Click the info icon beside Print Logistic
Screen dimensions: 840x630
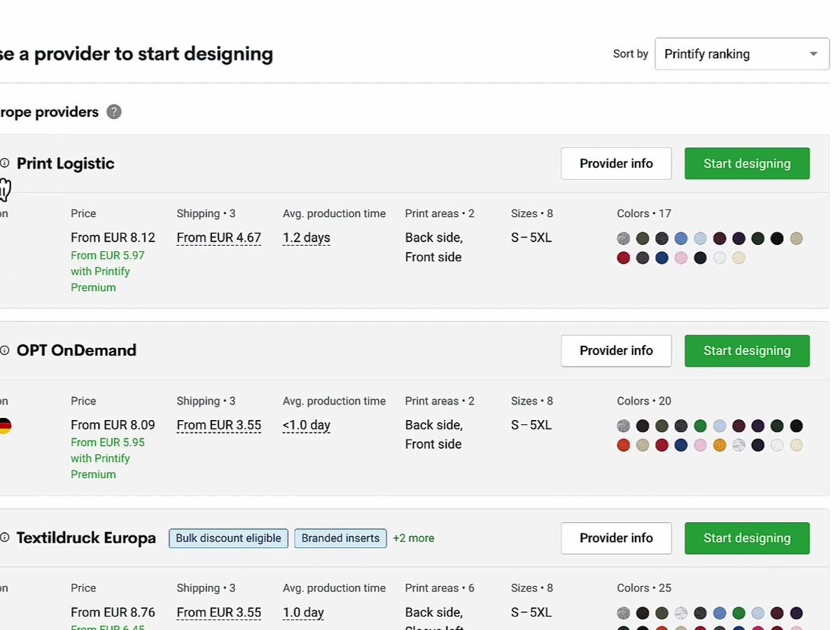pos(5,163)
